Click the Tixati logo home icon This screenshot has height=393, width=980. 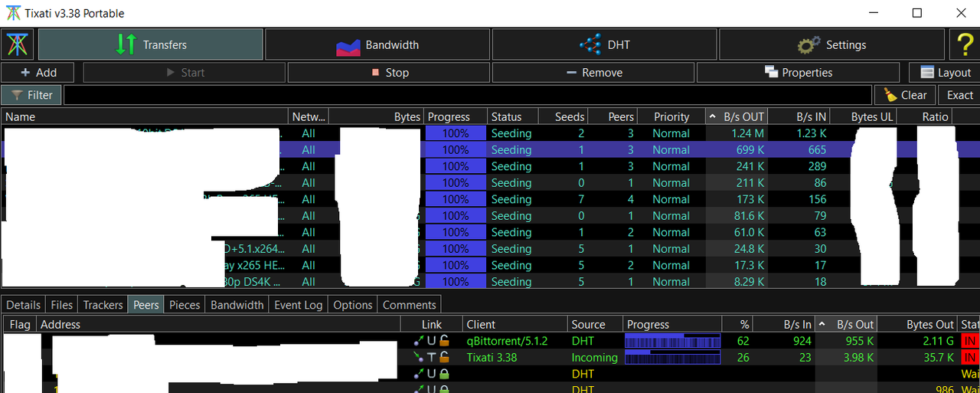(17, 44)
